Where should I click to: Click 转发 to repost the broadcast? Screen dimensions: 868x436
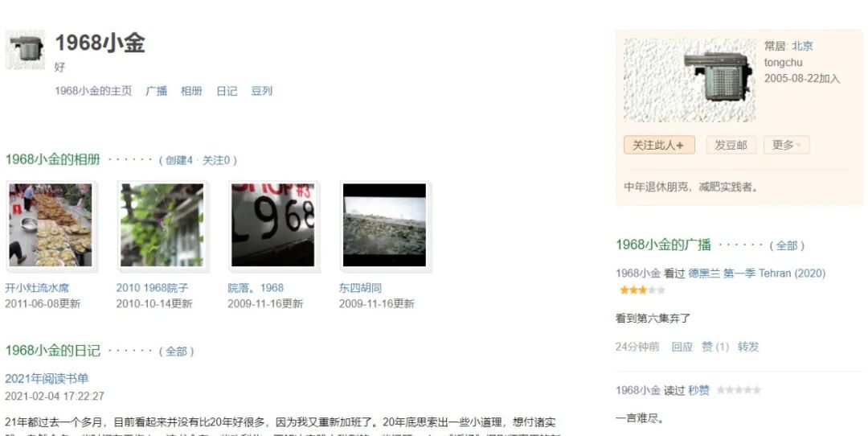748,347
